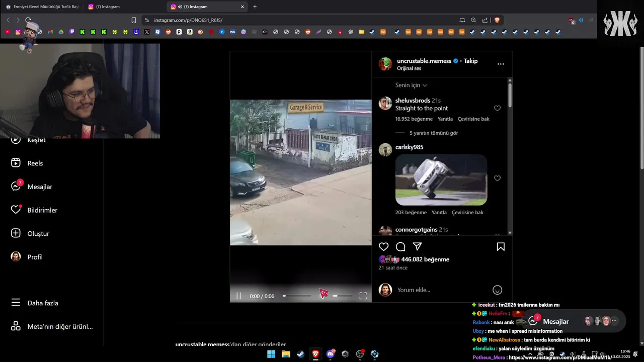
Task: Open the car GIF in carlsky985's comment
Action: coord(441,180)
